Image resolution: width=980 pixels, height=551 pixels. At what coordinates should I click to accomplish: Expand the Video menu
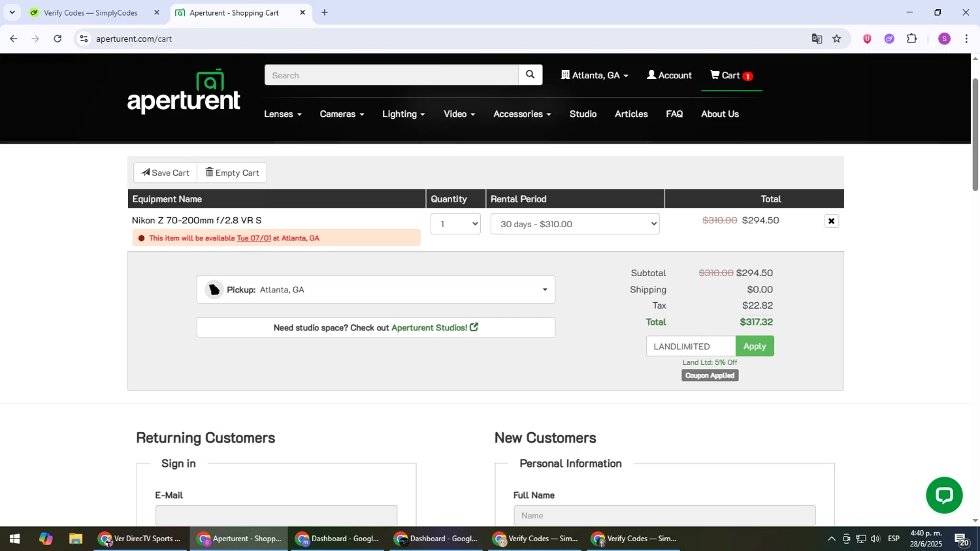tap(459, 114)
